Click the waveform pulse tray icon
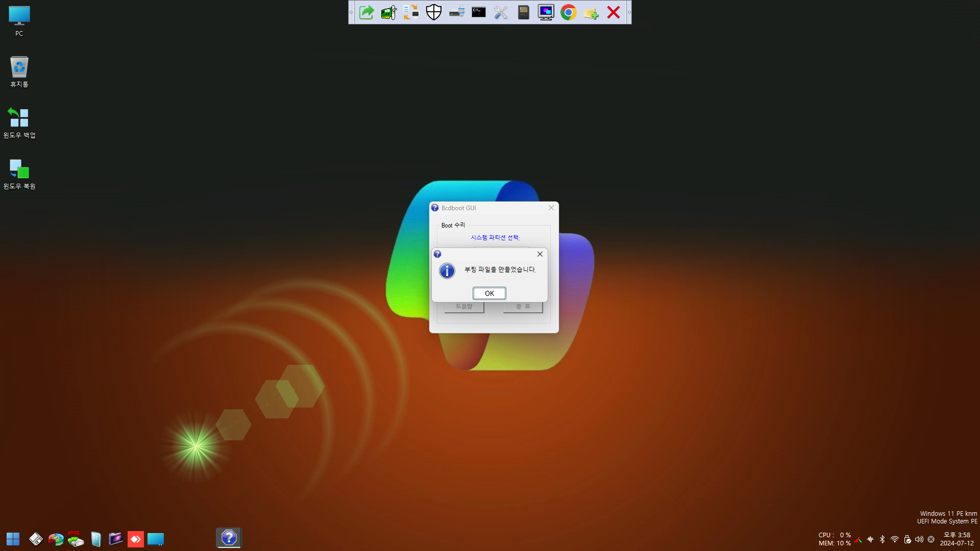The height and width of the screenshot is (551, 980). coord(870,539)
